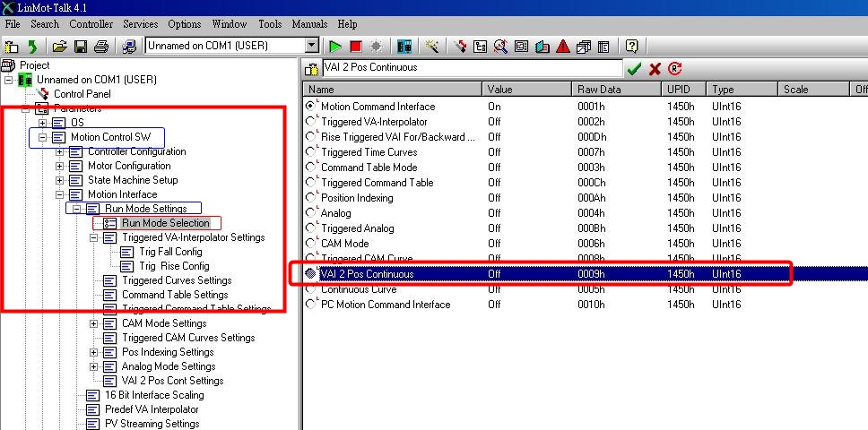Print using the printer toolbar icon
The height and width of the screenshot is (430, 868).
100,47
